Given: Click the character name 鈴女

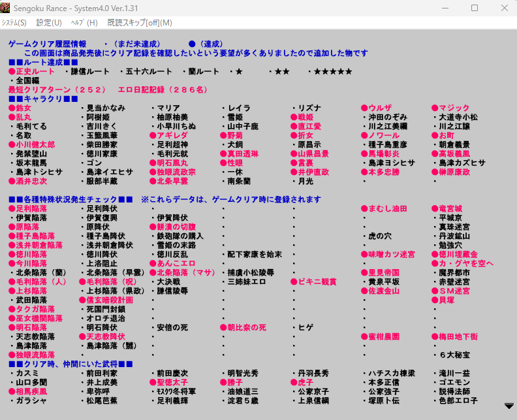Looking at the screenshot, I should tap(20, 108).
